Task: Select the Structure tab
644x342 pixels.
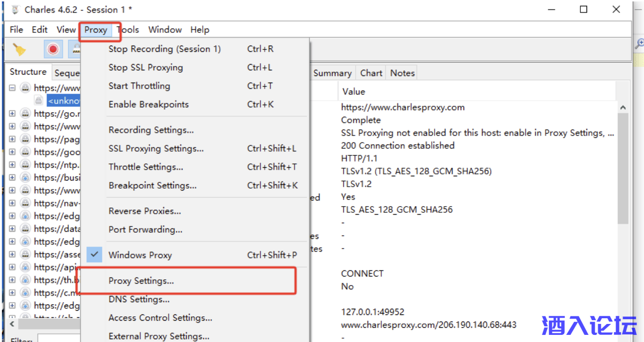Action: [28, 72]
